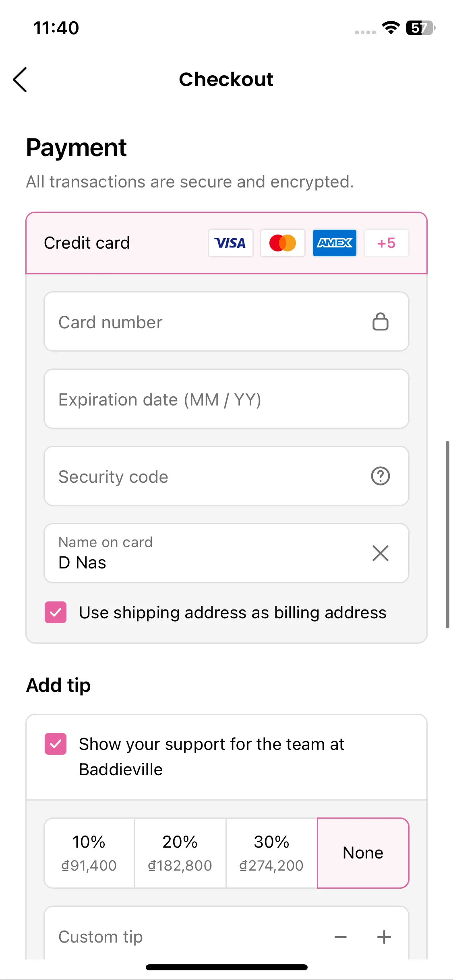Select the 20% tip option
This screenshot has height=980, width=453.
coord(180,853)
